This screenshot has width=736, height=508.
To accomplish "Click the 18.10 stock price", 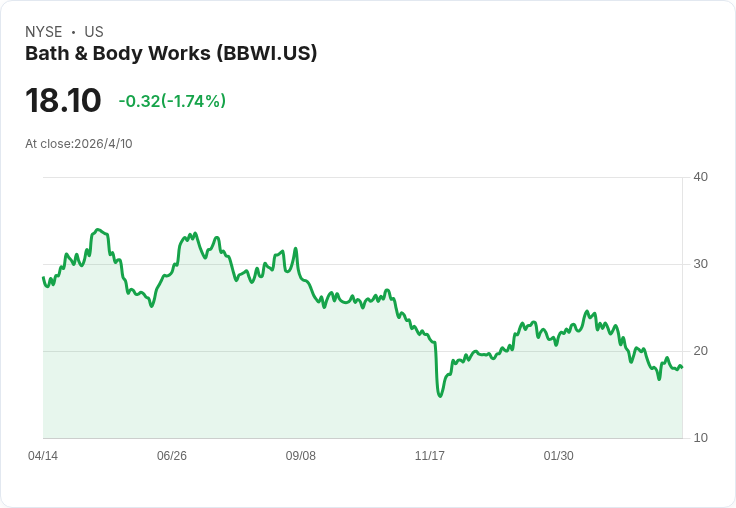I will pyautogui.click(x=63, y=100).
